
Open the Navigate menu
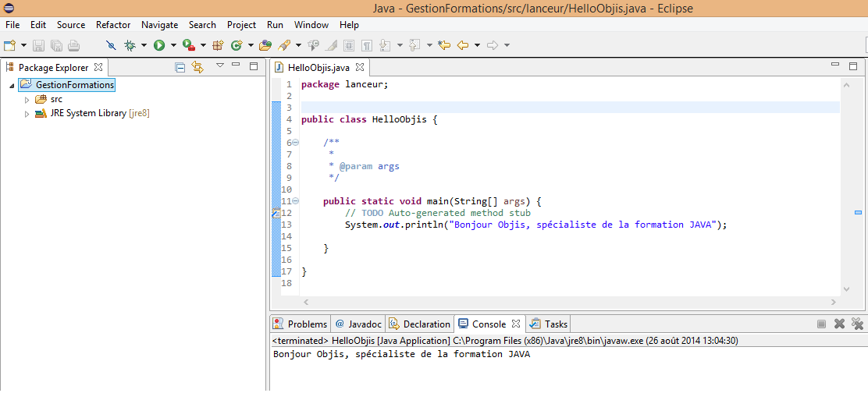pos(159,25)
